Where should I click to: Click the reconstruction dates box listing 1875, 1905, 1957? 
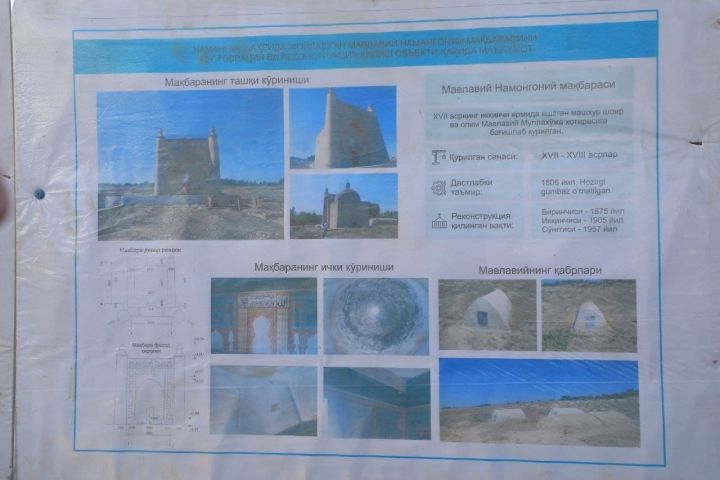coord(583,220)
